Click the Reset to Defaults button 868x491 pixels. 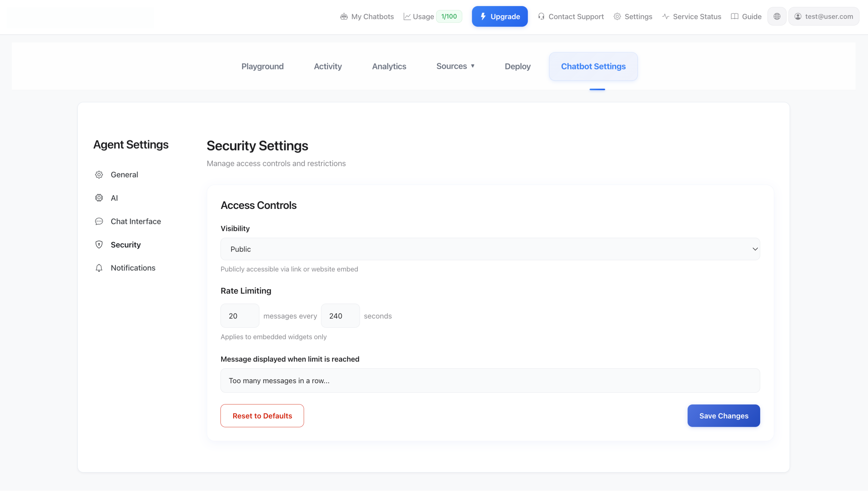coord(262,415)
